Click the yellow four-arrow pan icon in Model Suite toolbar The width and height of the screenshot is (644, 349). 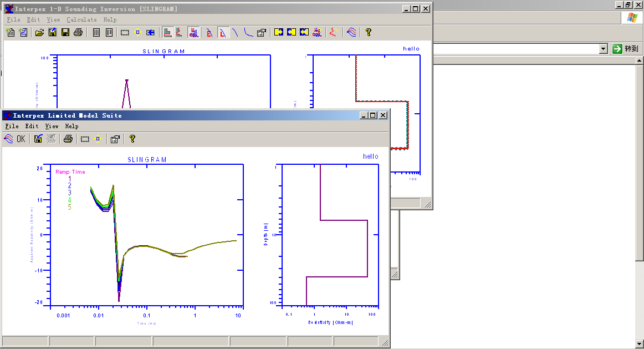[x=98, y=139]
